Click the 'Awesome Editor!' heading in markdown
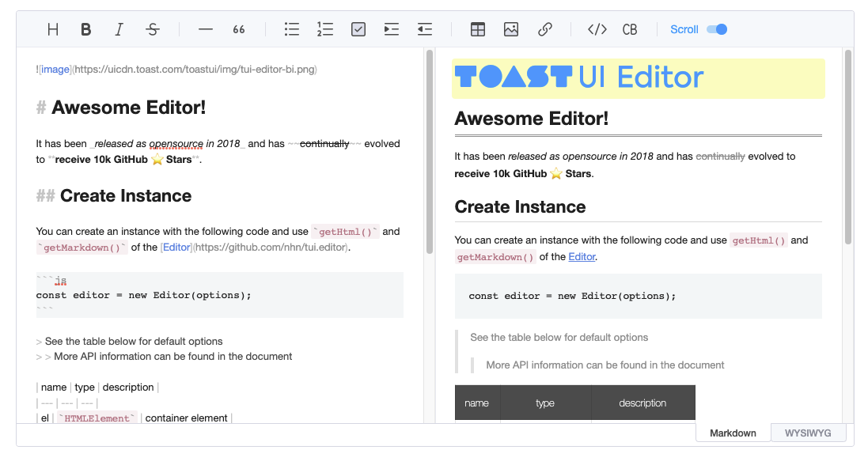 pyautogui.click(x=128, y=107)
